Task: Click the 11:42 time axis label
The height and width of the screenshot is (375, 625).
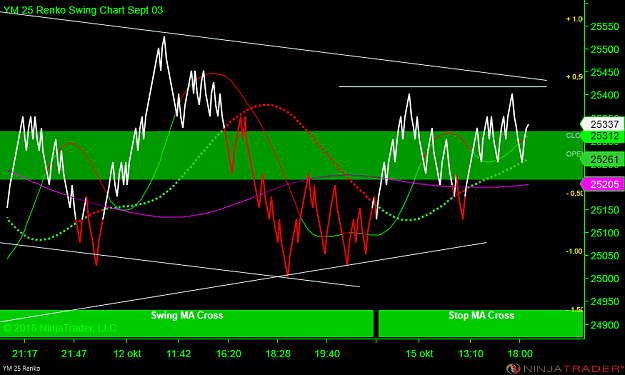Action: click(x=179, y=353)
